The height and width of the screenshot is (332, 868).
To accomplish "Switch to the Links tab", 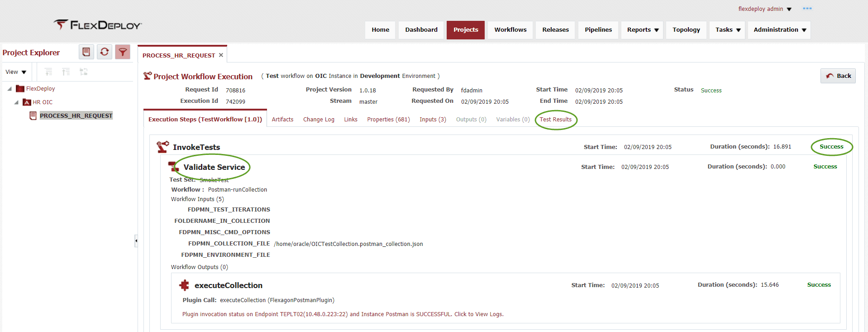I will (x=351, y=120).
